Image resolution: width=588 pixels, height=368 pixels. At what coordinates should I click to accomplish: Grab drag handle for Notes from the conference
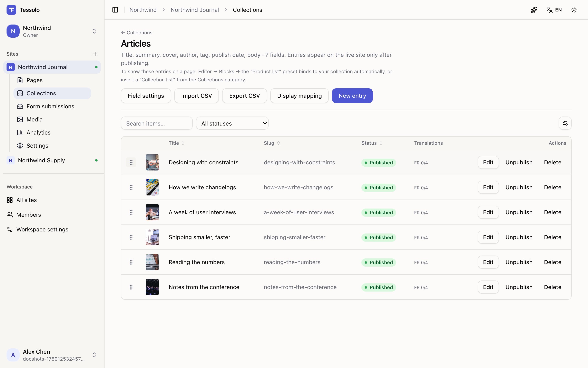pos(131,287)
